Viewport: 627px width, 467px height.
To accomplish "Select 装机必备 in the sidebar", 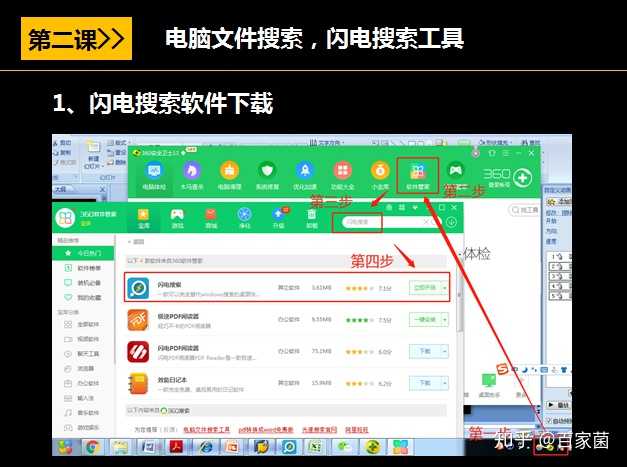I will coord(83,283).
